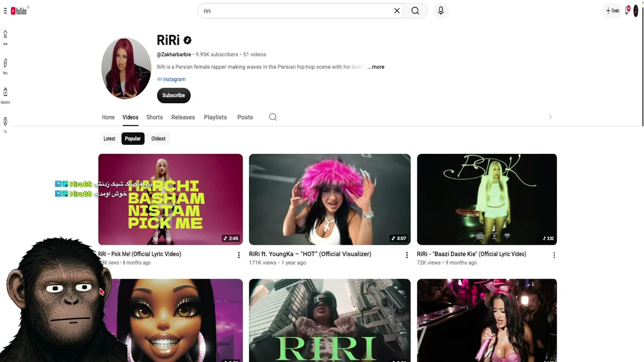Click the 2:45 duration badge
644x362 pixels.
(231, 238)
